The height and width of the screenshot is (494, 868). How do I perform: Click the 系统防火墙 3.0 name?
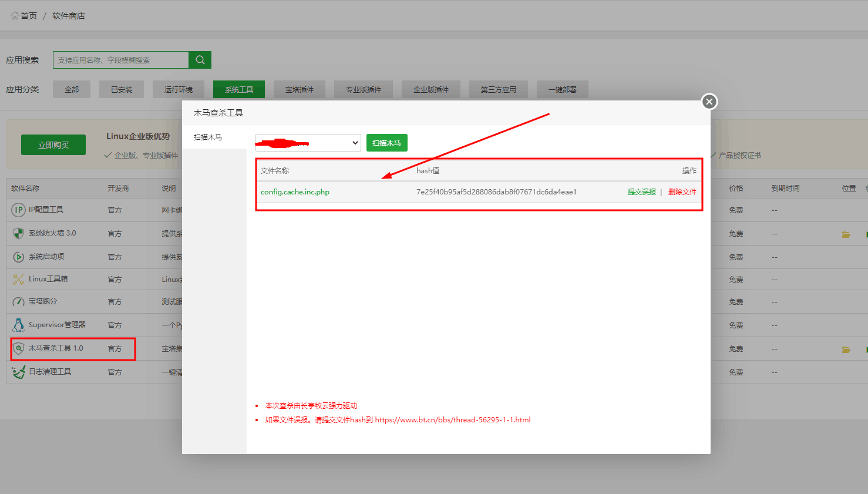coord(52,233)
